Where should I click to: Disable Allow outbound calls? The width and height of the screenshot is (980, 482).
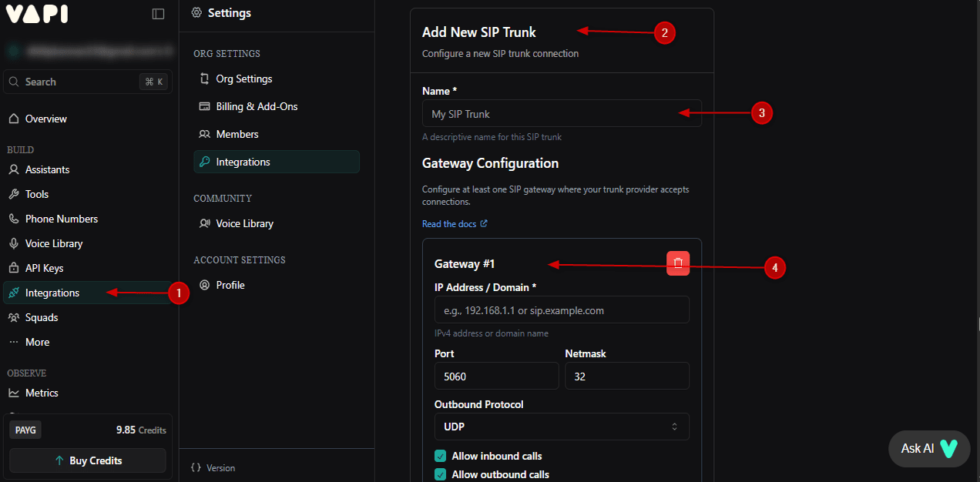tap(440, 474)
